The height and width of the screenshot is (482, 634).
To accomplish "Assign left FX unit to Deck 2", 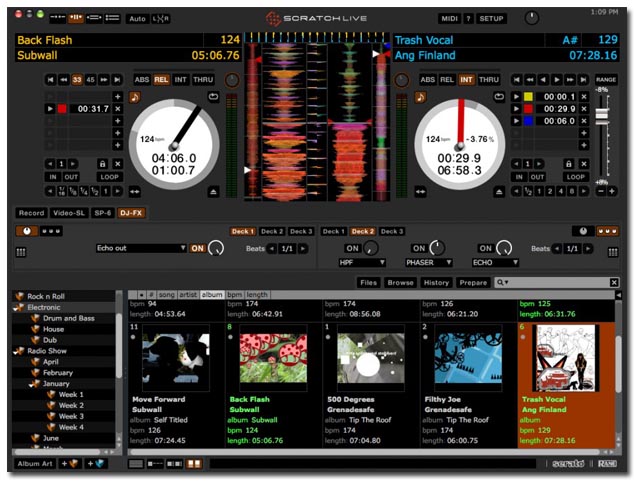I will (272, 231).
